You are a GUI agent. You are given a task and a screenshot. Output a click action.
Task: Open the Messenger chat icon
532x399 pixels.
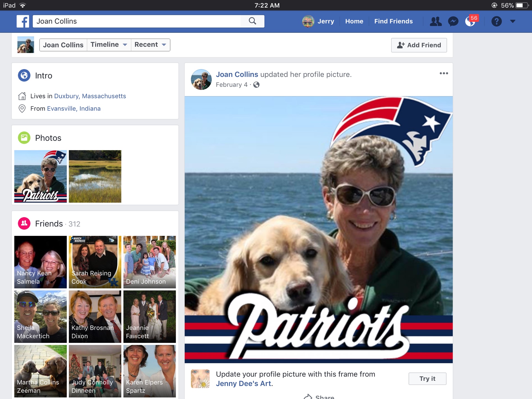[x=453, y=21]
